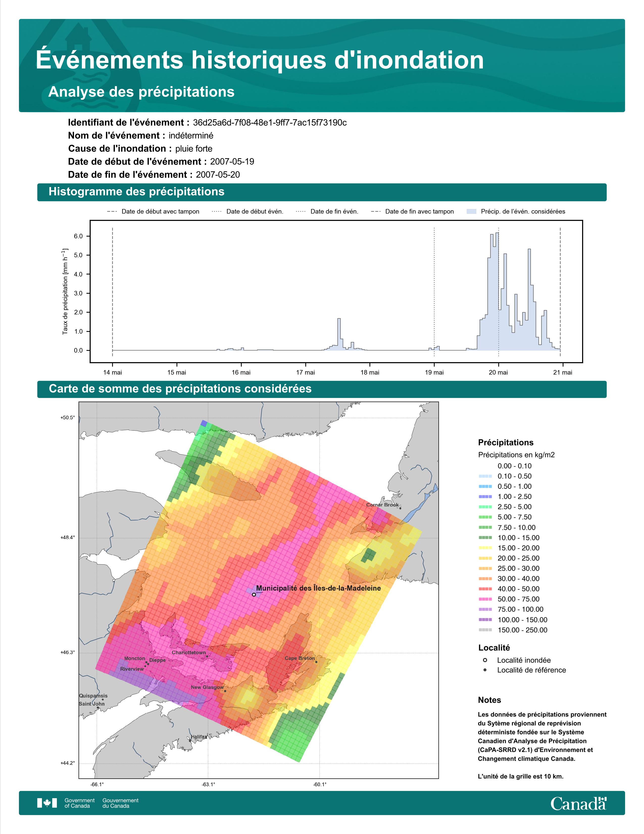This screenshot has width=644, height=834.
Task: Click the Cape Breton reference dot
Action: coord(316,662)
